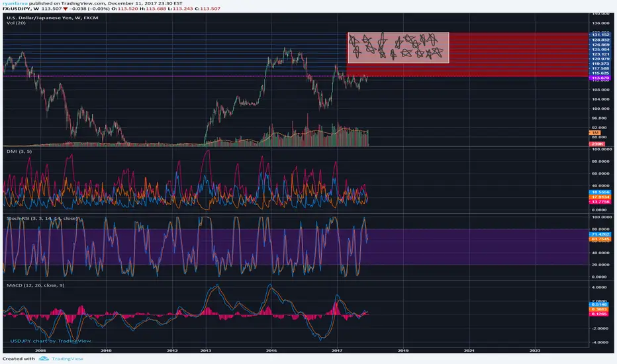The height and width of the screenshot is (364, 617).
Task: Click the TradingView cloud logo icon
Action: click(44, 359)
